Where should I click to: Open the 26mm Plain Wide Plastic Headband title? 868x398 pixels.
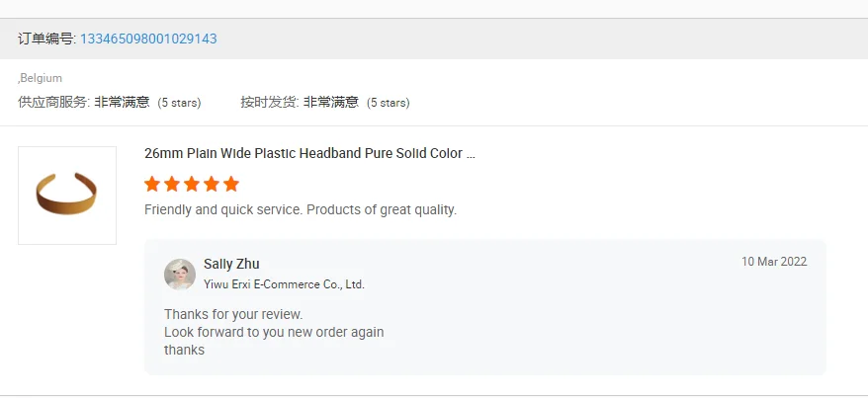coord(309,154)
